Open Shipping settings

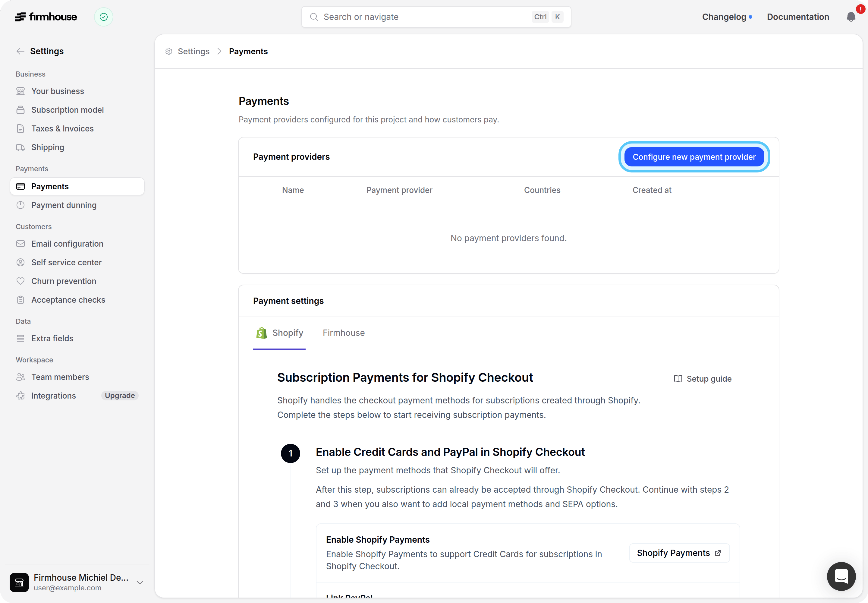77,147
